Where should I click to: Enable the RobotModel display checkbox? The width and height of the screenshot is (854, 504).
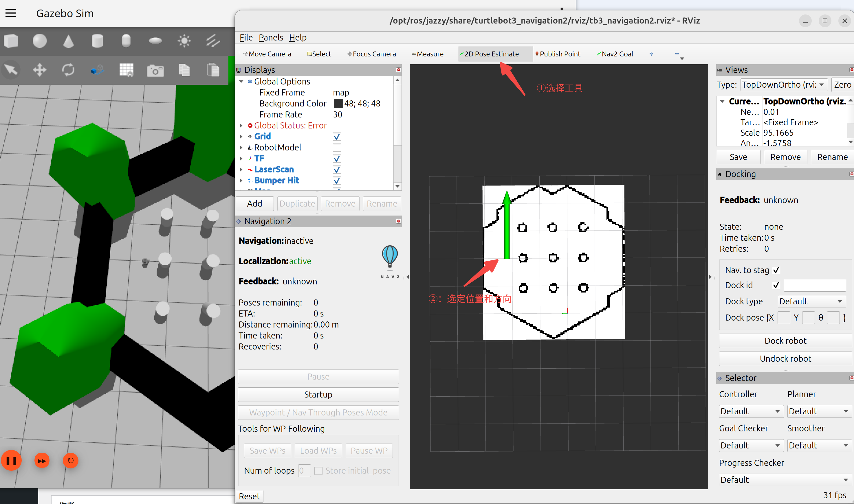pyautogui.click(x=336, y=147)
